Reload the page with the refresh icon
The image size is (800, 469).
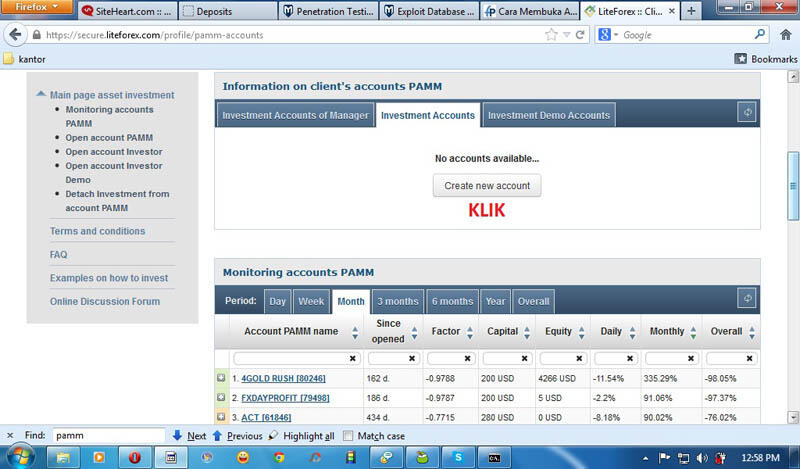coord(580,35)
